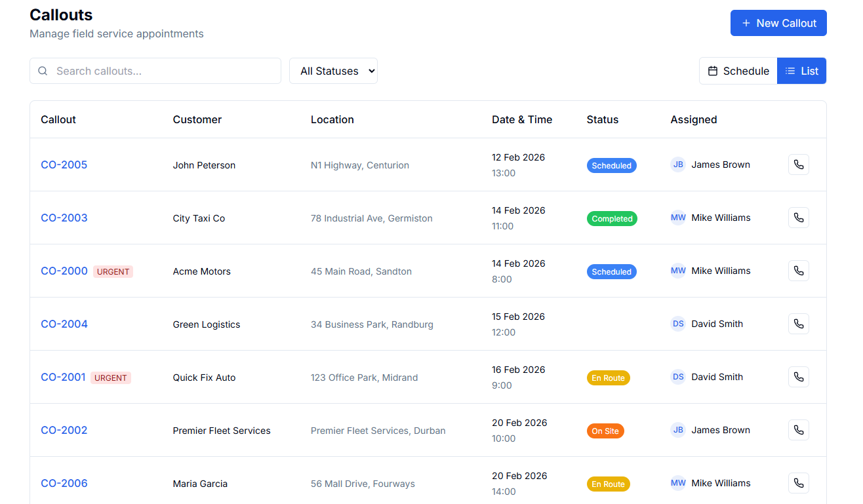The image size is (863, 504).
Task: Switch to Schedule view
Action: tap(738, 71)
